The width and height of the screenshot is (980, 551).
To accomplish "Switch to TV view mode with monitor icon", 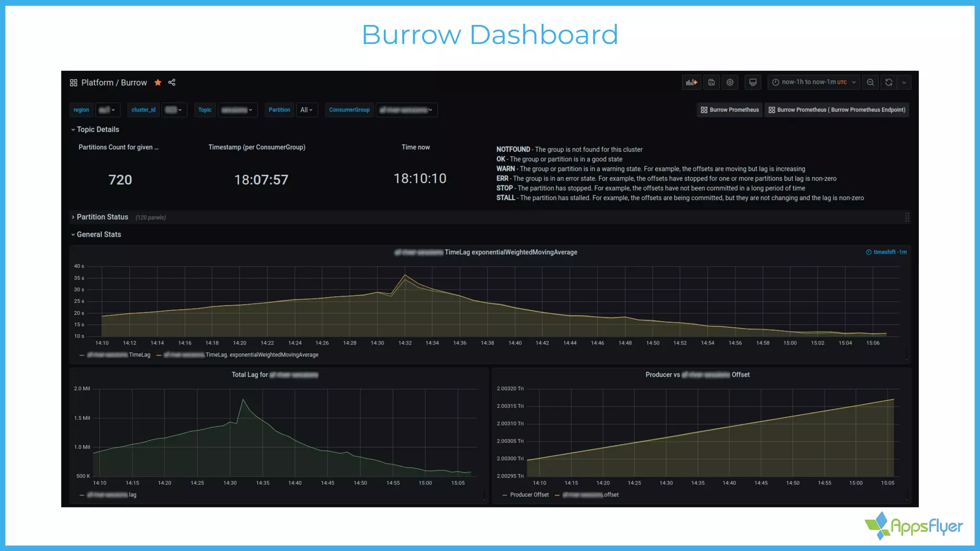I will (753, 82).
